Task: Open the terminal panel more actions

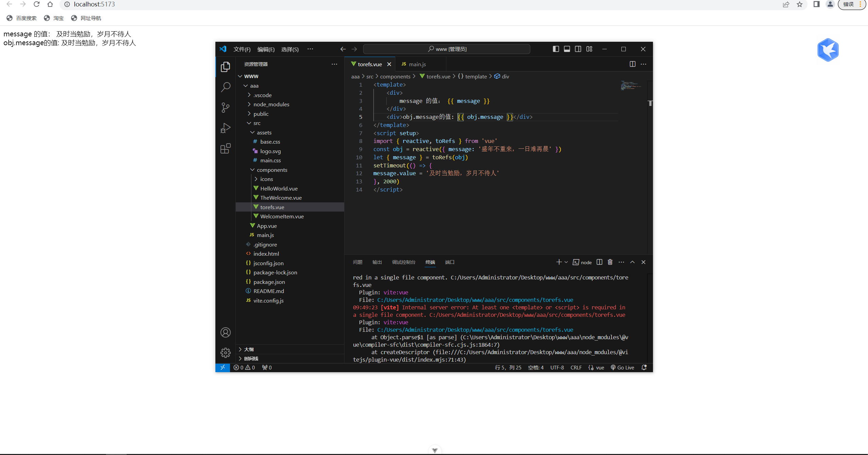Action: coord(621,262)
